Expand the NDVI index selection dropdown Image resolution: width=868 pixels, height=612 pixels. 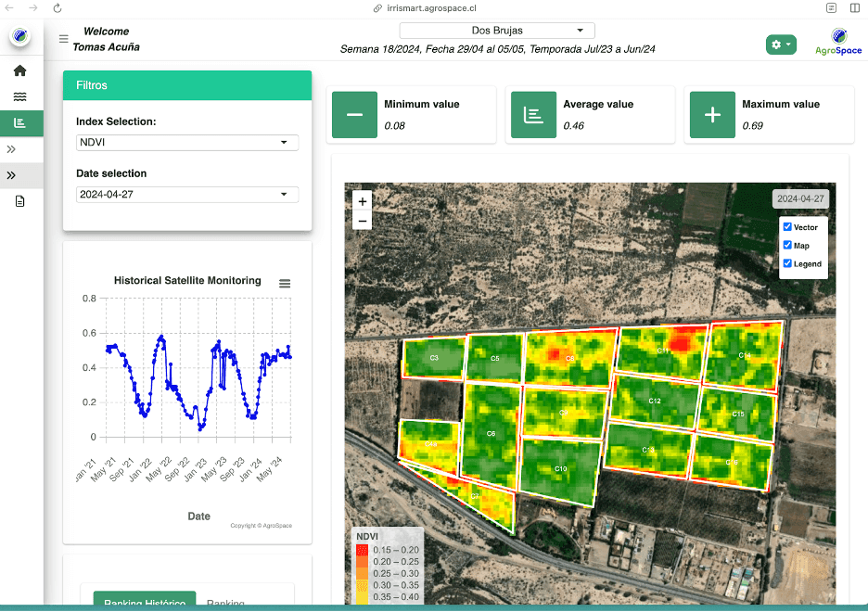[187, 142]
